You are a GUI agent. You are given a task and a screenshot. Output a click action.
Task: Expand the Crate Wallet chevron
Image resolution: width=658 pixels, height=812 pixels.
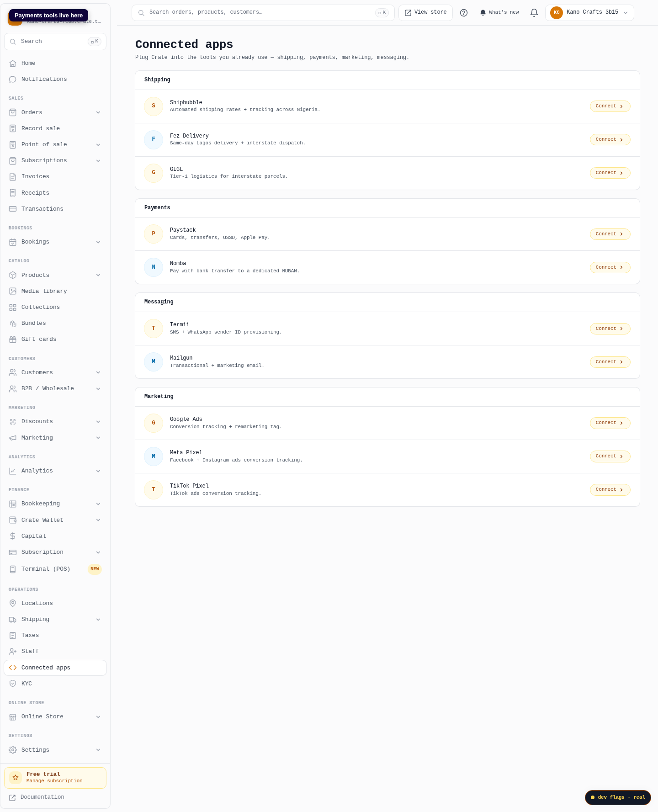(x=98, y=520)
